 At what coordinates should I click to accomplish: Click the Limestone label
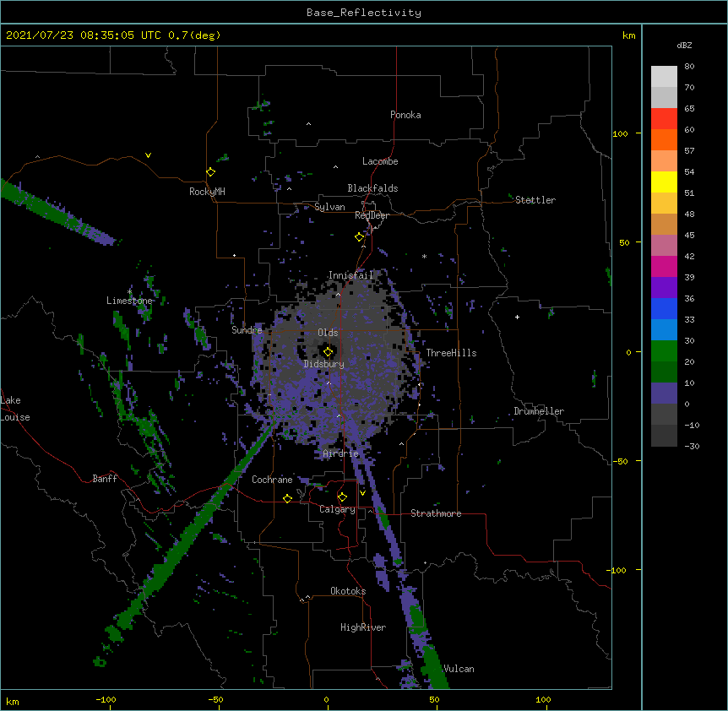click(x=129, y=301)
